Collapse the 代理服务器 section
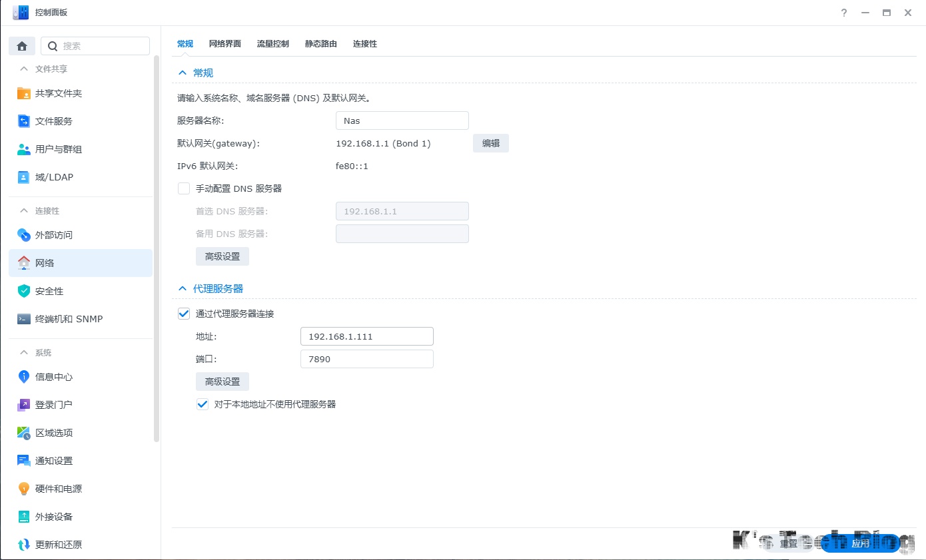The width and height of the screenshot is (926, 560). [182, 289]
